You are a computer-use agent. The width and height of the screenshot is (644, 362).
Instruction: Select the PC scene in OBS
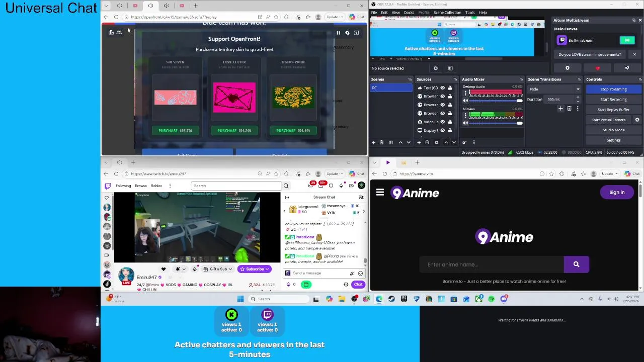click(x=391, y=88)
